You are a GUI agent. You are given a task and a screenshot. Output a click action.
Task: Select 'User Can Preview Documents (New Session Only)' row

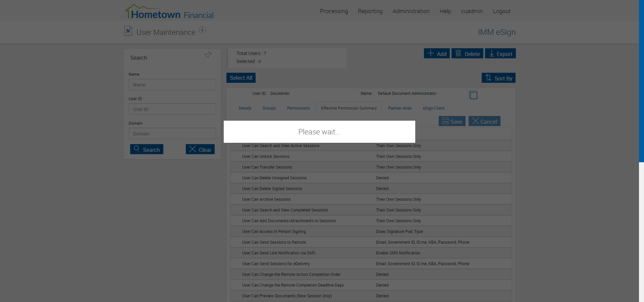371,296
